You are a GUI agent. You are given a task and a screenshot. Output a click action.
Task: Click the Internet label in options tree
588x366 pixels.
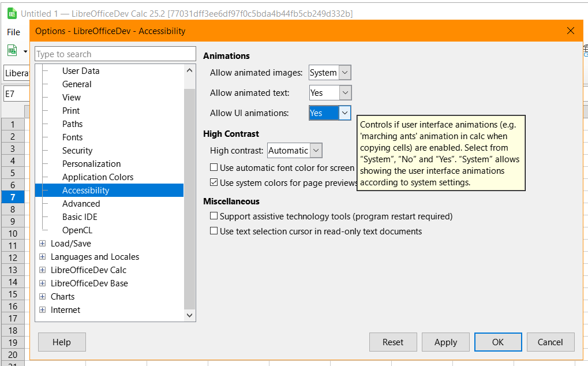(65, 310)
